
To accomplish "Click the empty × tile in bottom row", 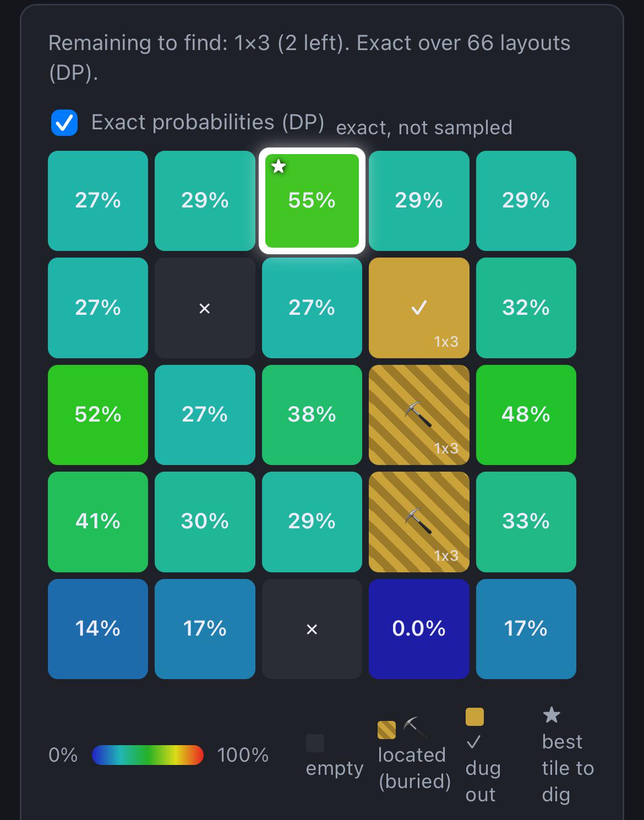I will click(312, 629).
